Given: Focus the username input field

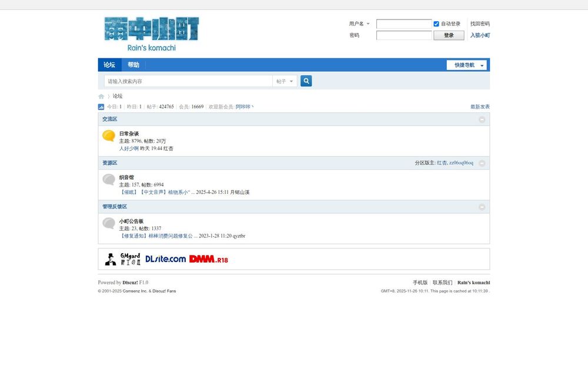Looking at the screenshot, I should [x=404, y=24].
